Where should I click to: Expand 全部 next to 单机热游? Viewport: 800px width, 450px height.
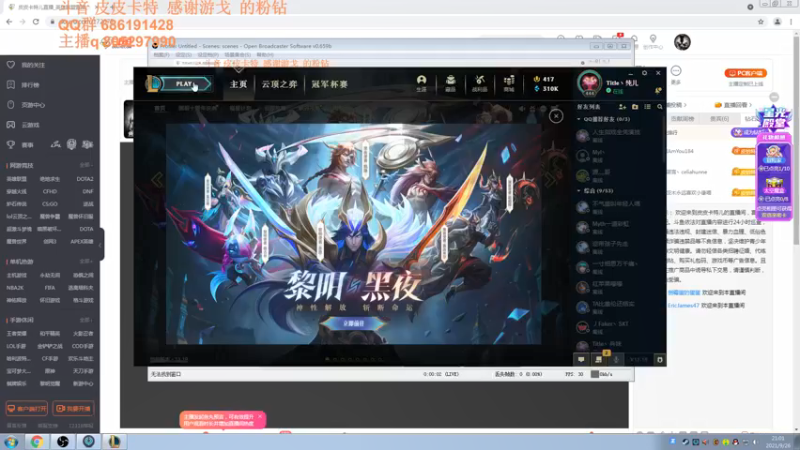[85, 261]
